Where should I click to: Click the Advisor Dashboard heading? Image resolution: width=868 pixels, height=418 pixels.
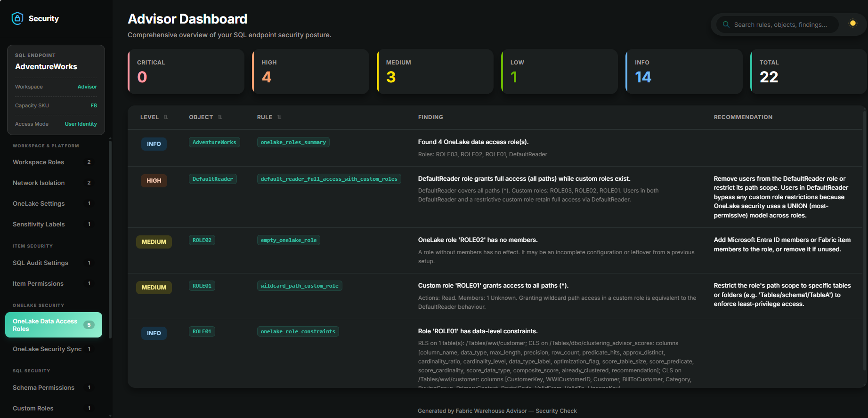(x=187, y=19)
